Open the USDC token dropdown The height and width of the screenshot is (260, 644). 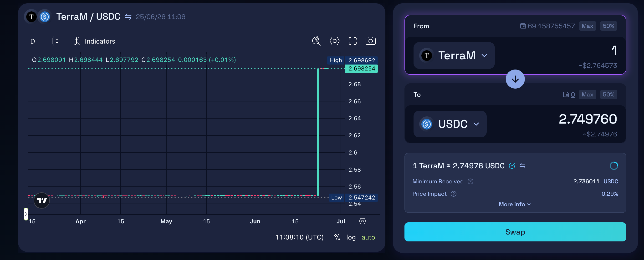[x=450, y=124]
